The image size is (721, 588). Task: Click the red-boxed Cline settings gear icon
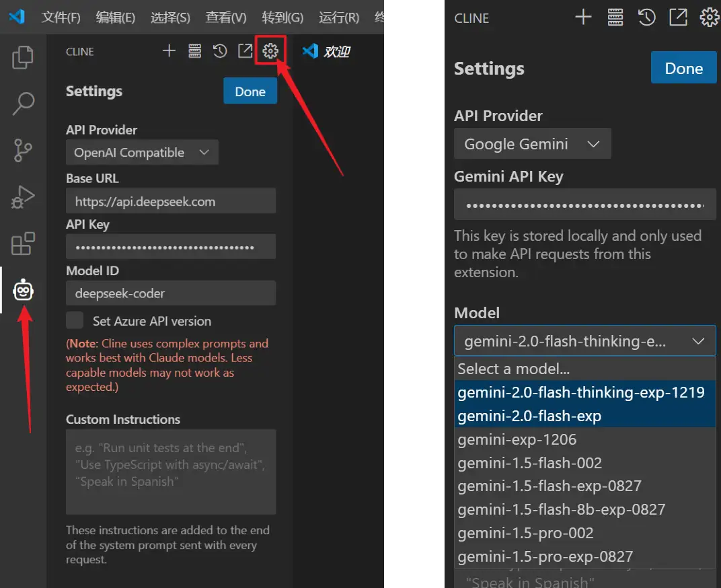pyautogui.click(x=270, y=51)
